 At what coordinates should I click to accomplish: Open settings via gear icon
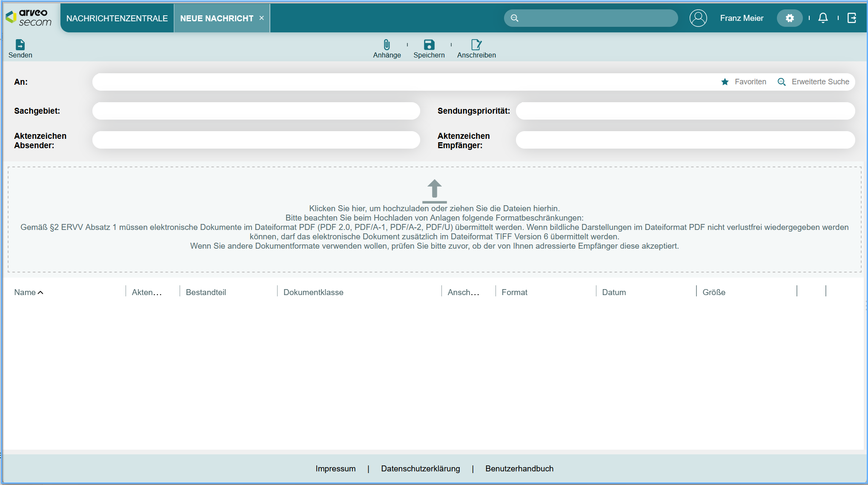pyautogui.click(x=789, y=18)
